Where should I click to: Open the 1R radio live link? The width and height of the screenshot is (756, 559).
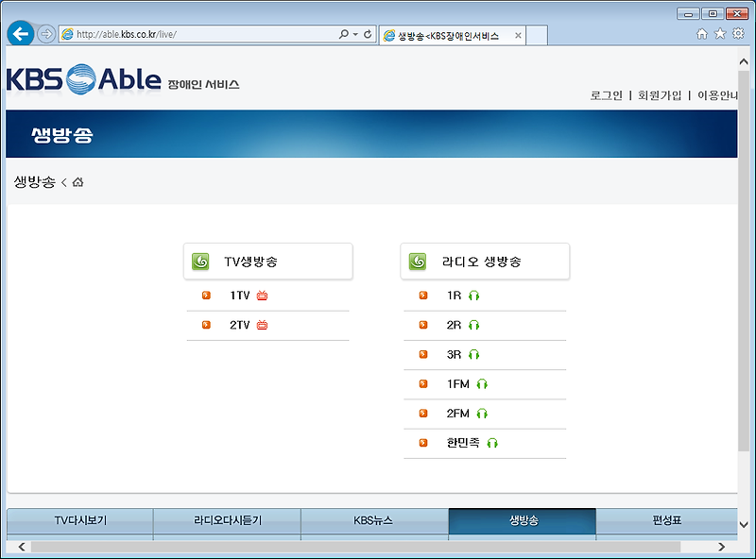454,296
